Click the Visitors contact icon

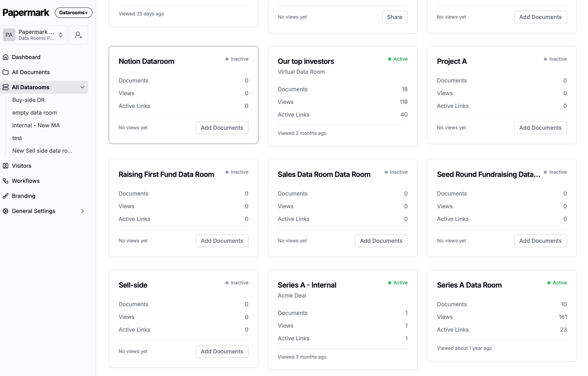click(x=5, y=166)
